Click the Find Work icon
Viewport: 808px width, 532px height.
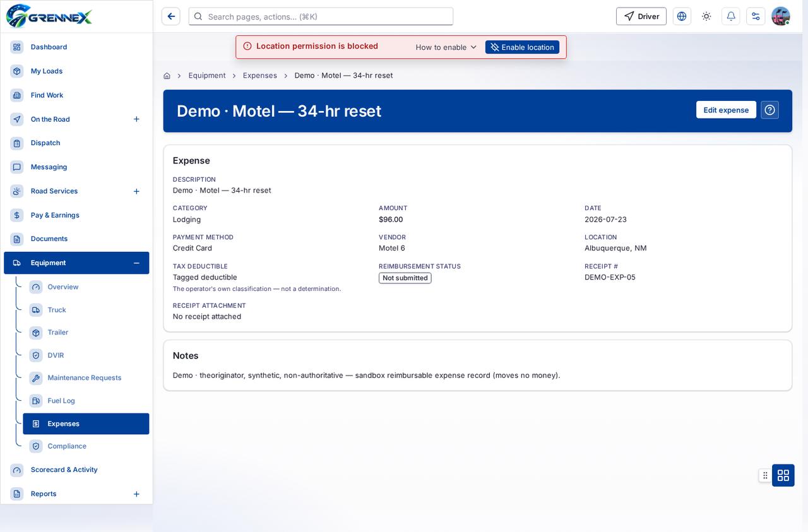pos(17,95)
